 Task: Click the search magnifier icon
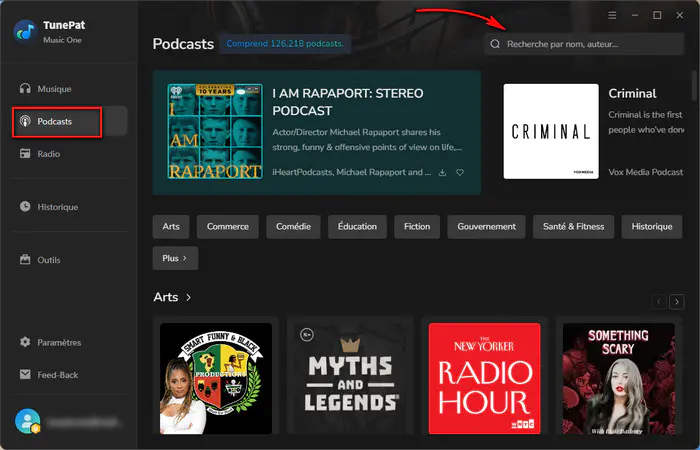[495, 44]
